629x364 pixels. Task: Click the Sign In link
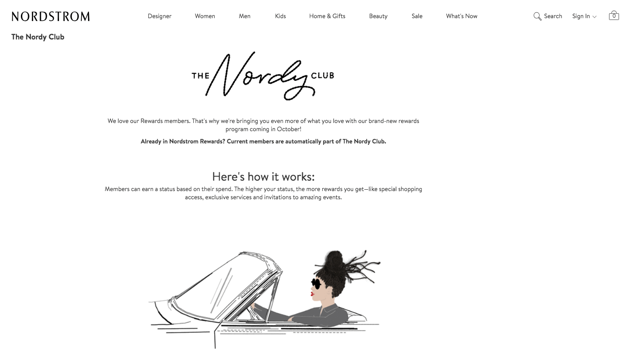click(x=581, y=16)
